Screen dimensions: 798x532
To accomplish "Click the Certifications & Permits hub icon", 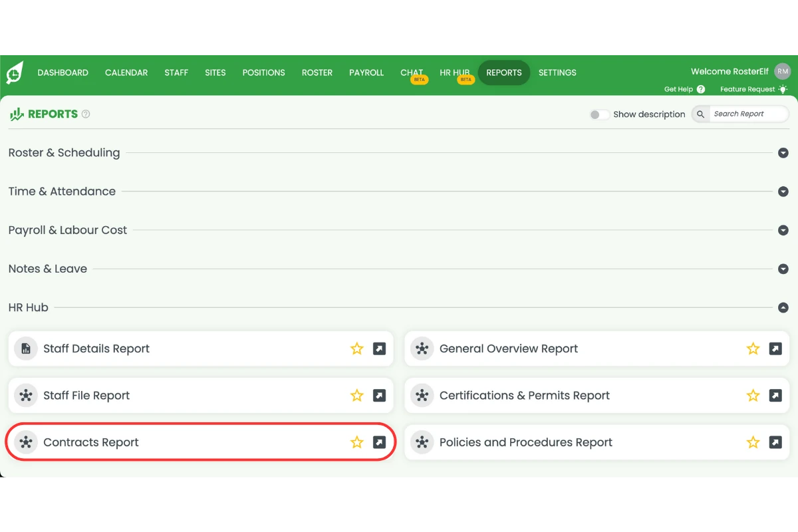I will click(422, 396).
